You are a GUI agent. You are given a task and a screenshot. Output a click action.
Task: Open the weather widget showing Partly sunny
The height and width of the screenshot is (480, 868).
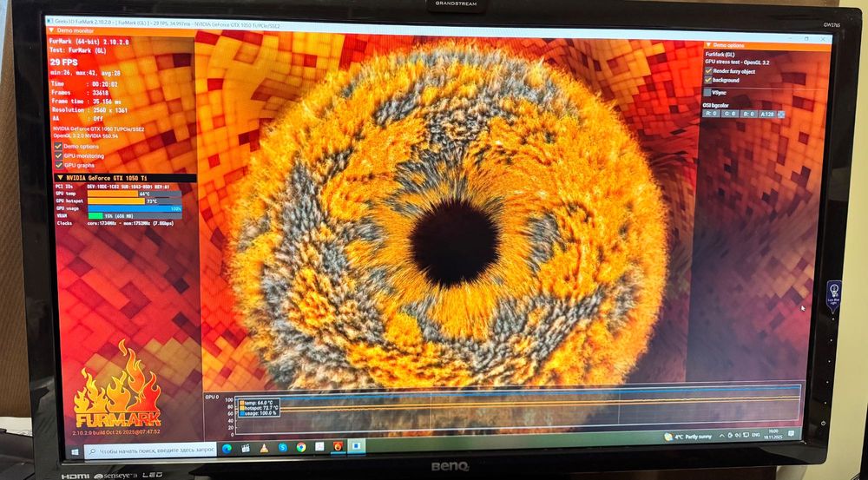click(688, 437)
